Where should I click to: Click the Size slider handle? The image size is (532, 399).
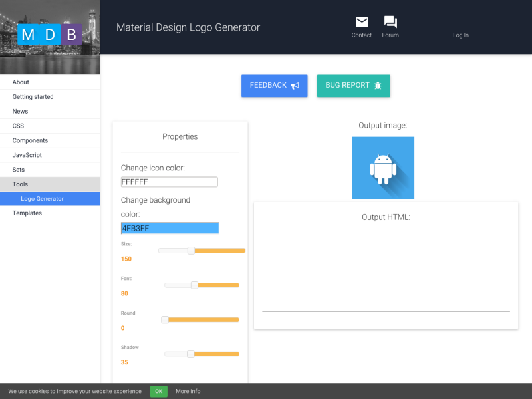[x=191, y=251]
